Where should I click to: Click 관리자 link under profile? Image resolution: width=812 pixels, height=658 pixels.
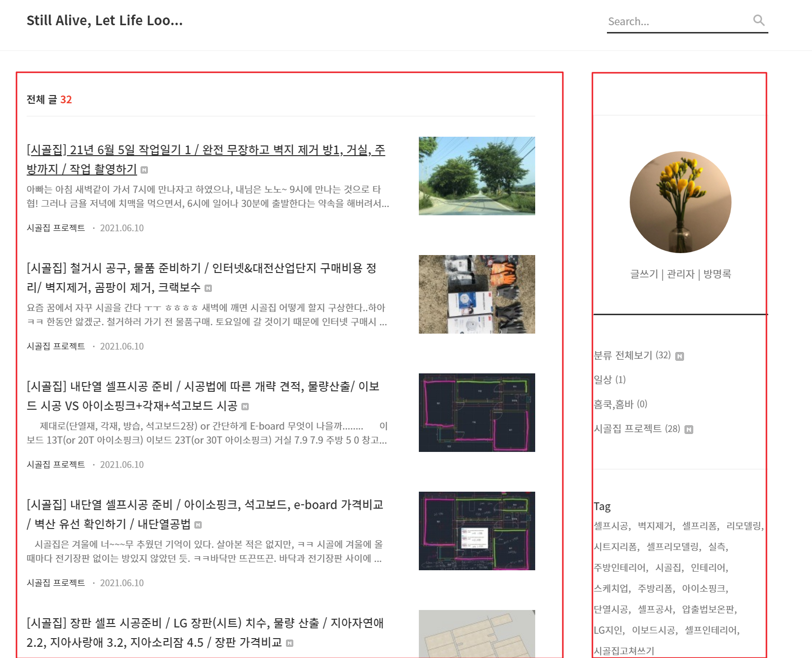(x=681, y=274)
